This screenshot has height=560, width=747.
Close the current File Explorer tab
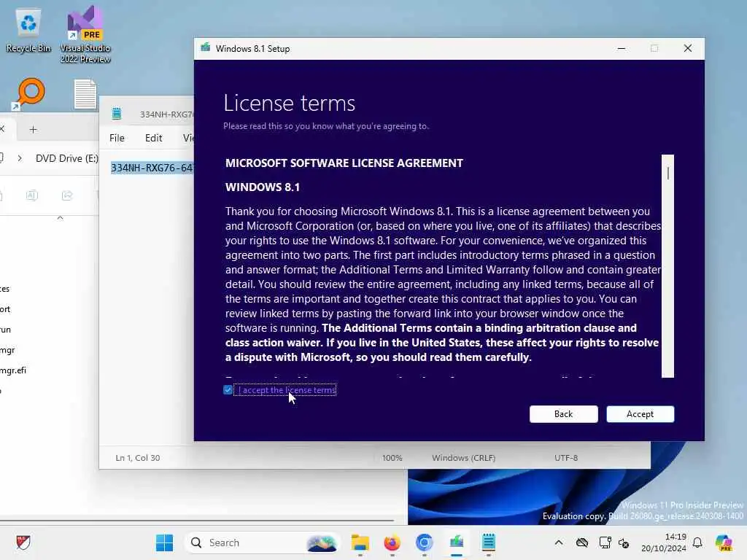(2, 128)
